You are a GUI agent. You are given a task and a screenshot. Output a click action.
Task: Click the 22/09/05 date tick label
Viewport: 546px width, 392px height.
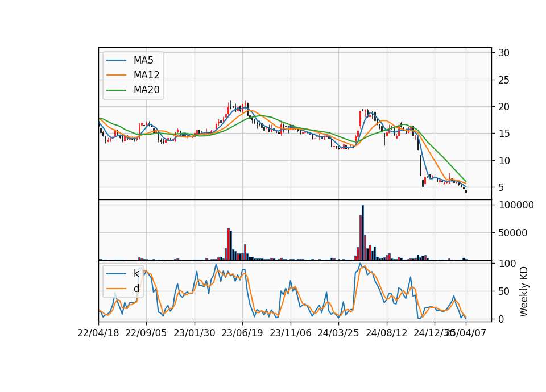[x=146, y=333]
